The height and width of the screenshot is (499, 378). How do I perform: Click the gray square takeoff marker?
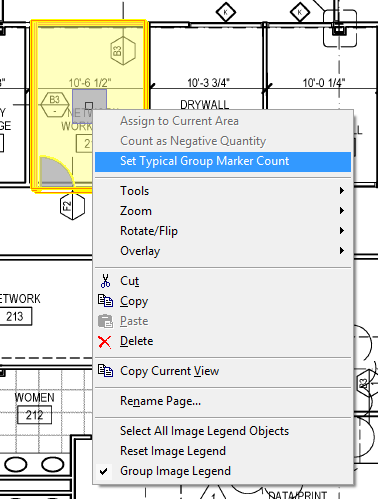(x=89, y=106)
